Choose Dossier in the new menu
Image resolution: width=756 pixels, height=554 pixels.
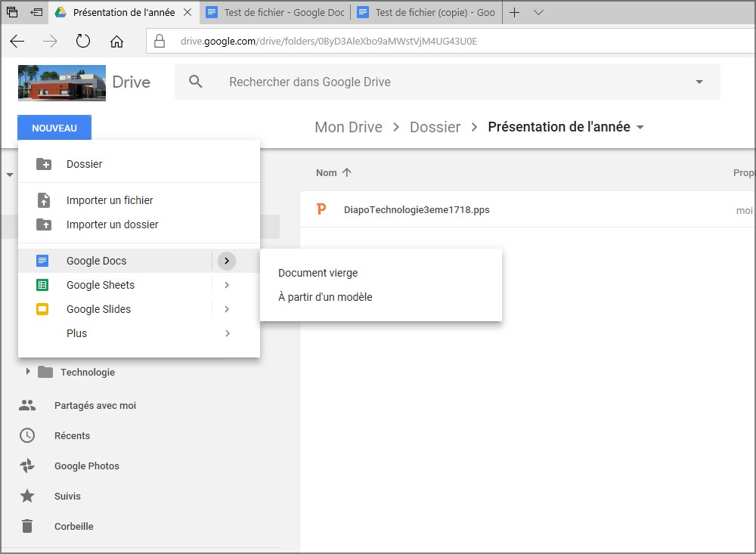139,164
